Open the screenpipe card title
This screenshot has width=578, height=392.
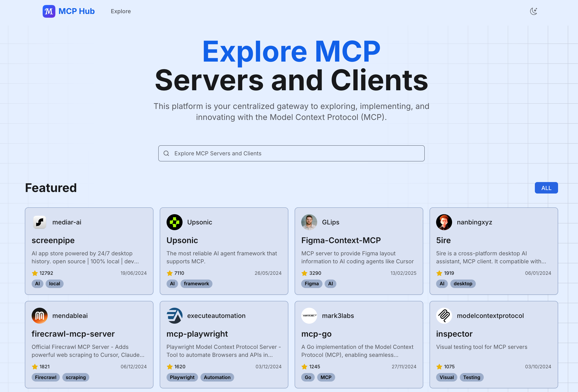53,240
